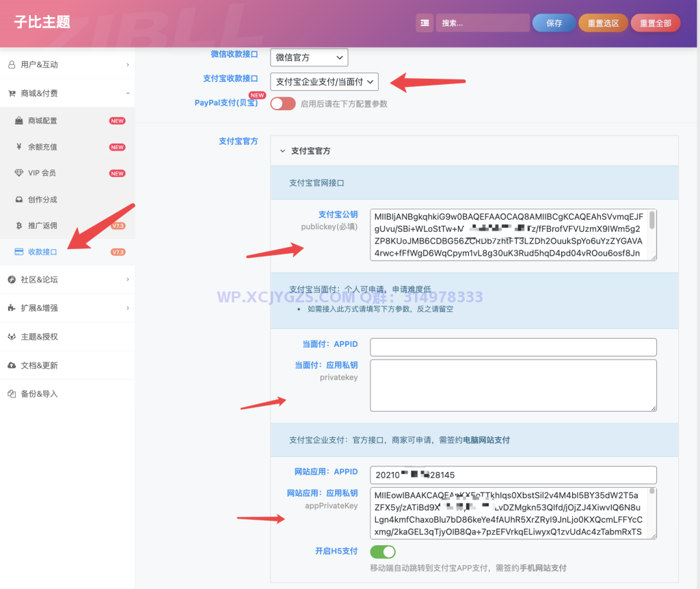This screenshot has width=700, height=589.
Task: Click the cloud icon beside 文档&更新
Action: 12,365
